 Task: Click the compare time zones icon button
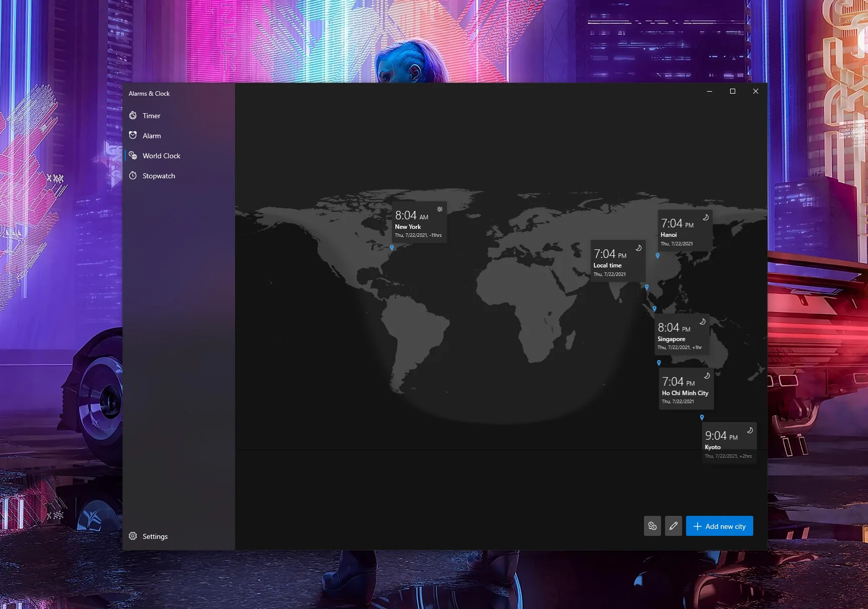pyautogui.click(x=653, y=526)
